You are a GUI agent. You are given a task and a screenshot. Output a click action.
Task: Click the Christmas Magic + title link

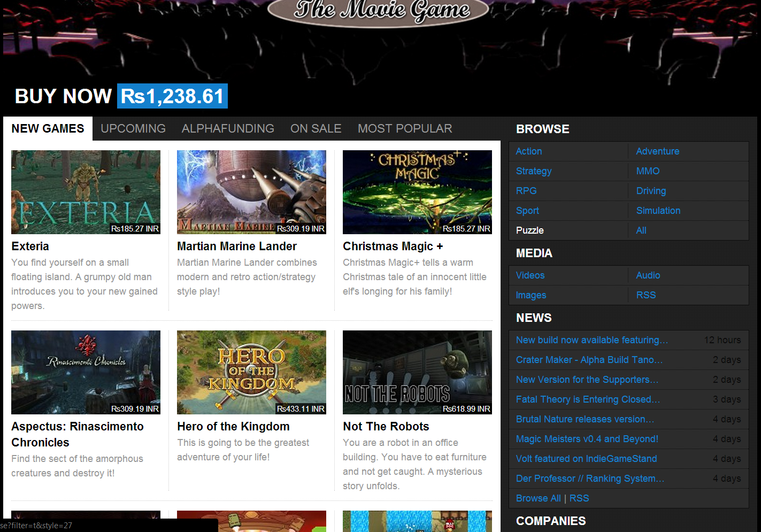click(x=393, y=246)
